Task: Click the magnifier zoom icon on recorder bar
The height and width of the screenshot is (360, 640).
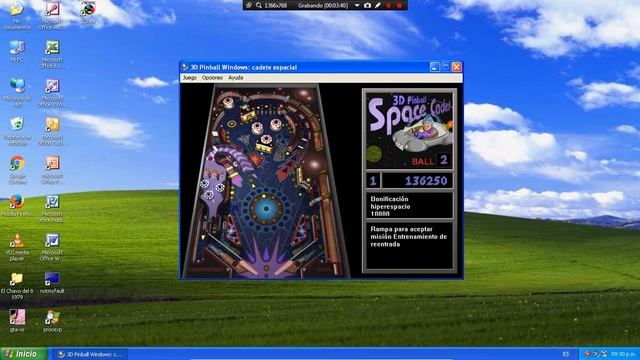Action: [x=259, y=5]
